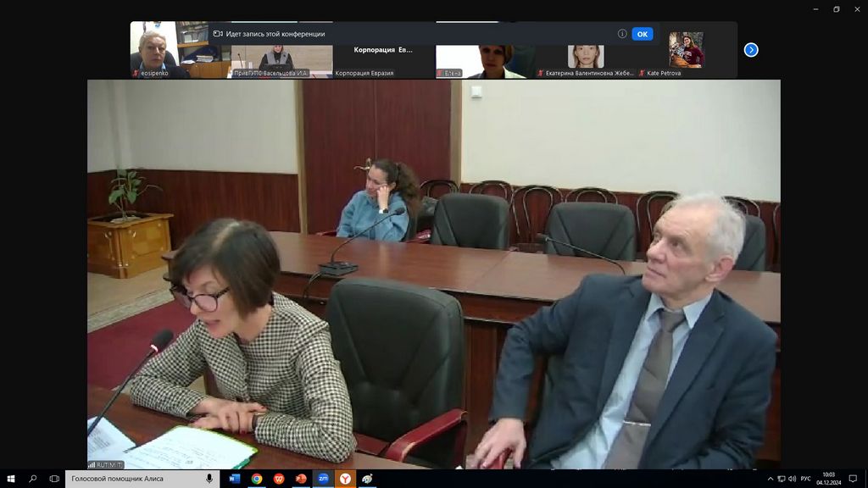Click OK on the recording notification
This screenshot has width=868, height=488.
pos(642,34)
